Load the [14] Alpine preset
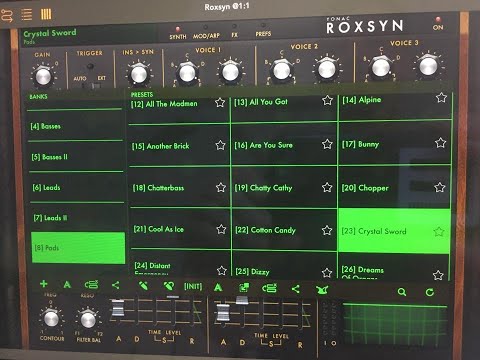Viewport: 480px width, 360px height. 395,106
